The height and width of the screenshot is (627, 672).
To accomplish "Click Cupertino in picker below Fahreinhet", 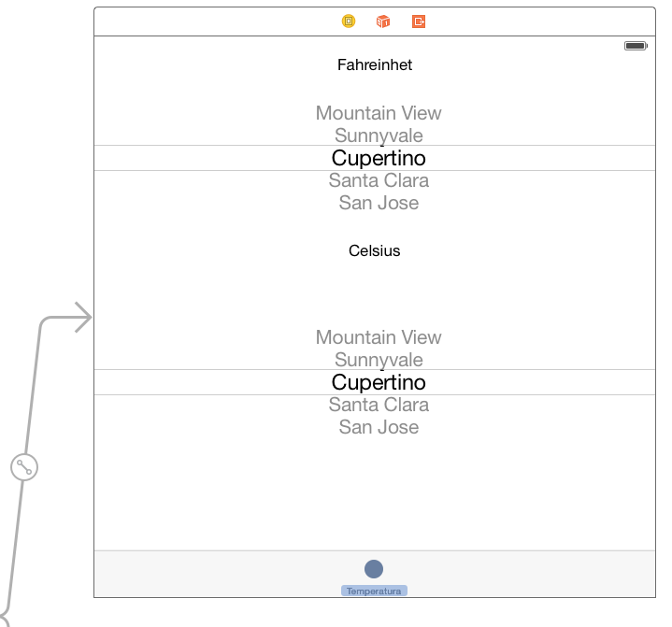I will pyautogui.click(x=379, y=158).
